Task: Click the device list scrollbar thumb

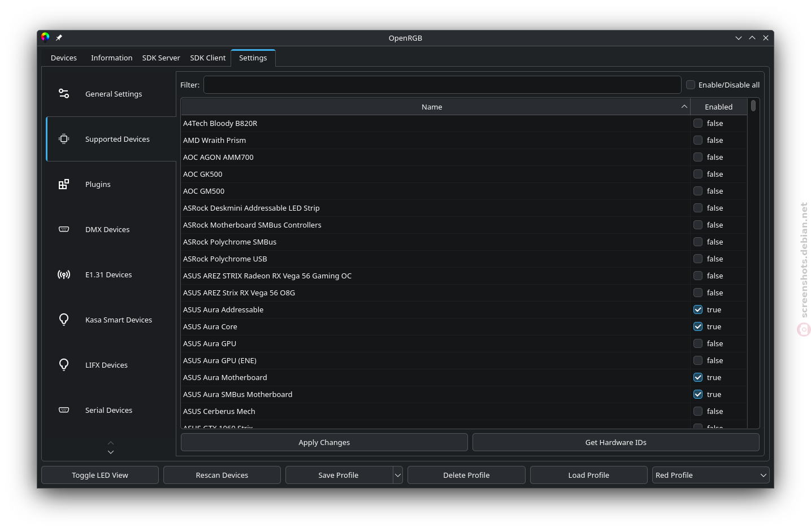Action: tap(753, 106)
